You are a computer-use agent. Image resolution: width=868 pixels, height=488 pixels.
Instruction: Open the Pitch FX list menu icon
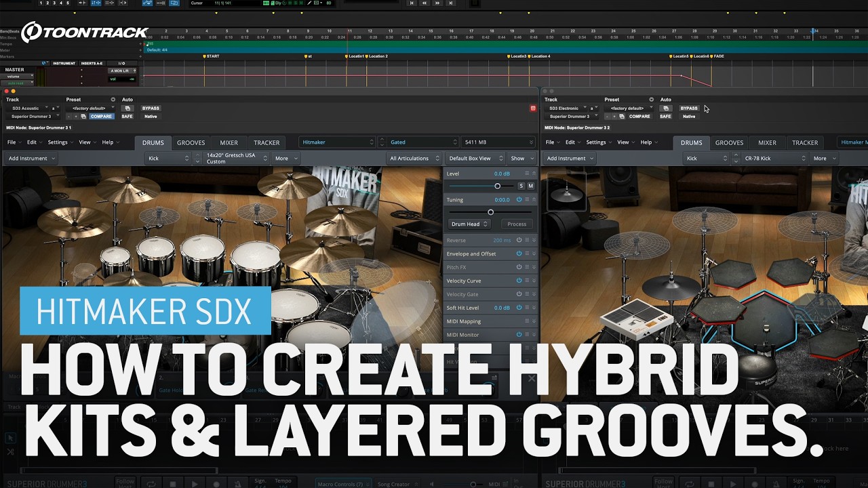click(527, 267)
